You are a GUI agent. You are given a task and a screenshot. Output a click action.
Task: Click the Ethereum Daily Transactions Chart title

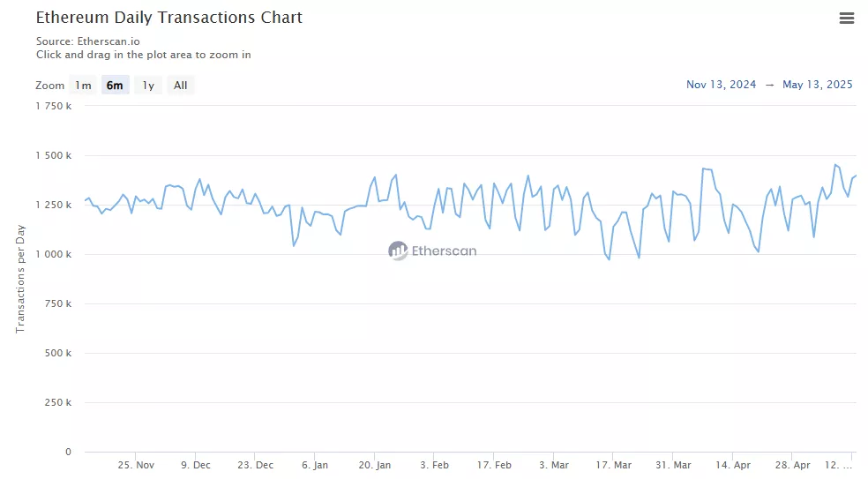tap(168, 18)
